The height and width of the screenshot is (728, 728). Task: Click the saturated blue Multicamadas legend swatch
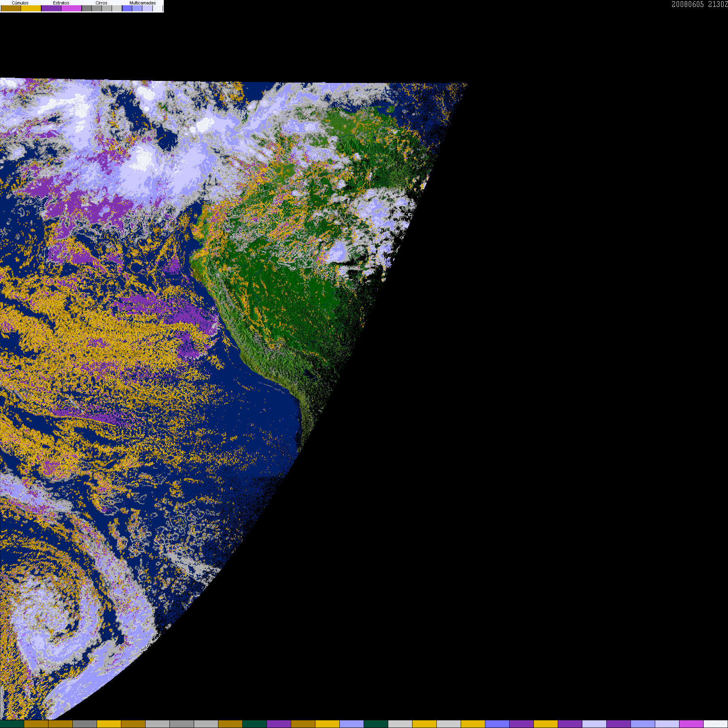pyautogui.click(x=127, y=8)
